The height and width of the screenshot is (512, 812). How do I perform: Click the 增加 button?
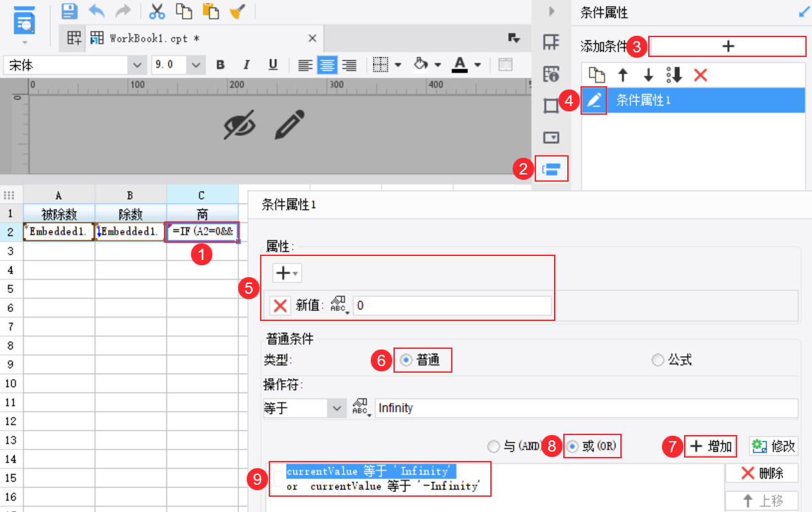710,447
